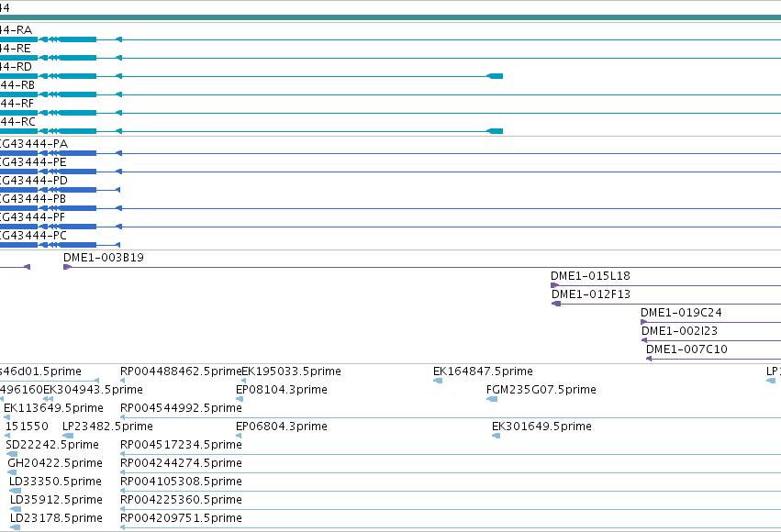Screen dimensions: 781x532
Task: Select the EK304943.5prime label
Action: tap(93, 390)
